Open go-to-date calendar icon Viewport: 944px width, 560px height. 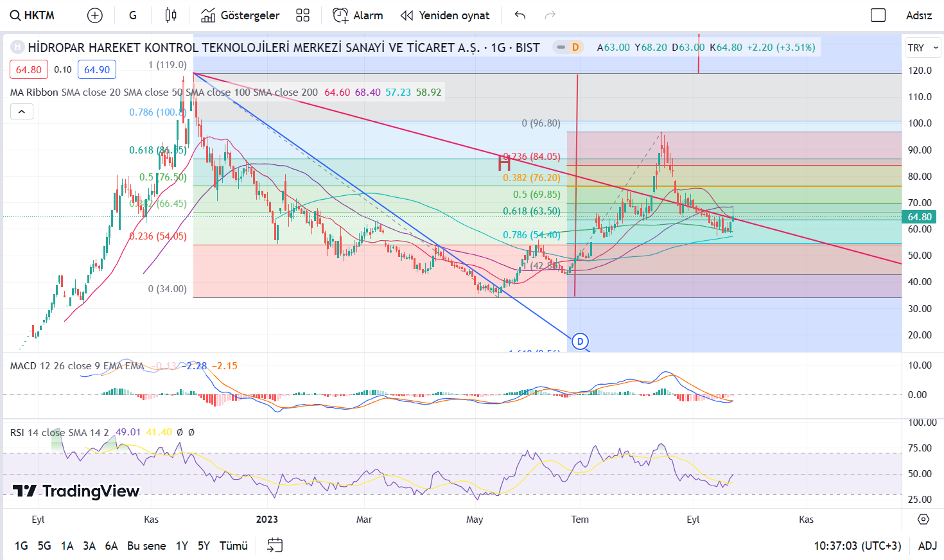coord(275,546)
